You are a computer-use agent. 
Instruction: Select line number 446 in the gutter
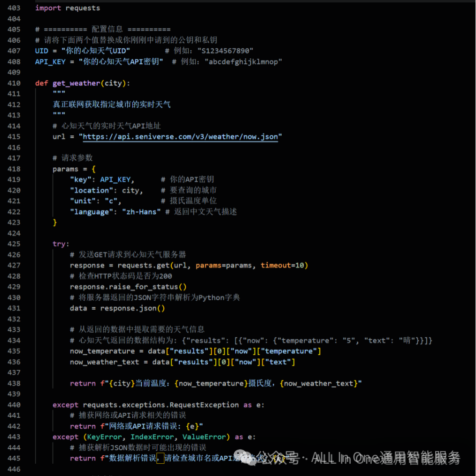coord(14,469)
